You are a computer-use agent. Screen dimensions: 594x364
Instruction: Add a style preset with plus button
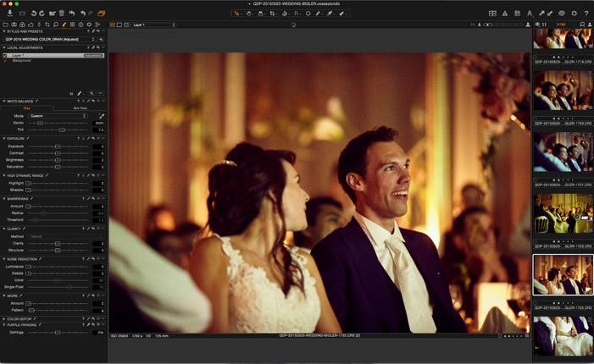pyautogui.click(x=101, y=39)
